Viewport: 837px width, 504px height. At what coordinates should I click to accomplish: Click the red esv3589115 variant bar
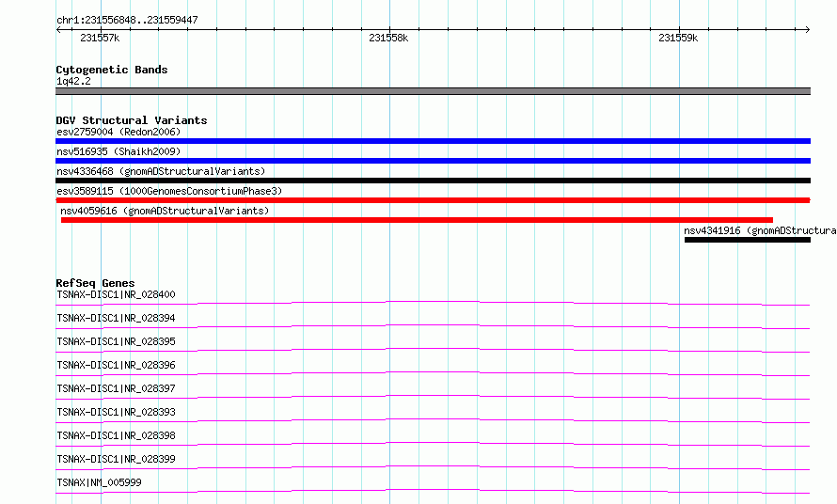pos(433,200)
